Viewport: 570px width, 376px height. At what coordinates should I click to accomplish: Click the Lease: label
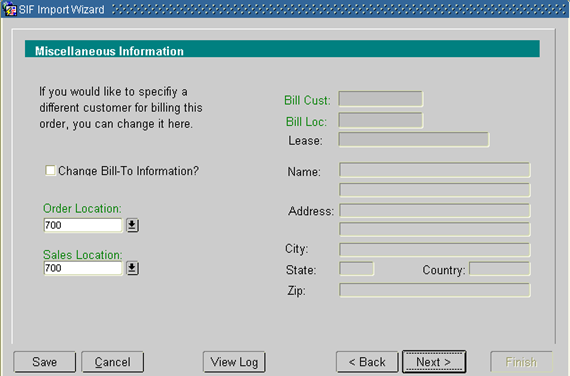(305, 140)
